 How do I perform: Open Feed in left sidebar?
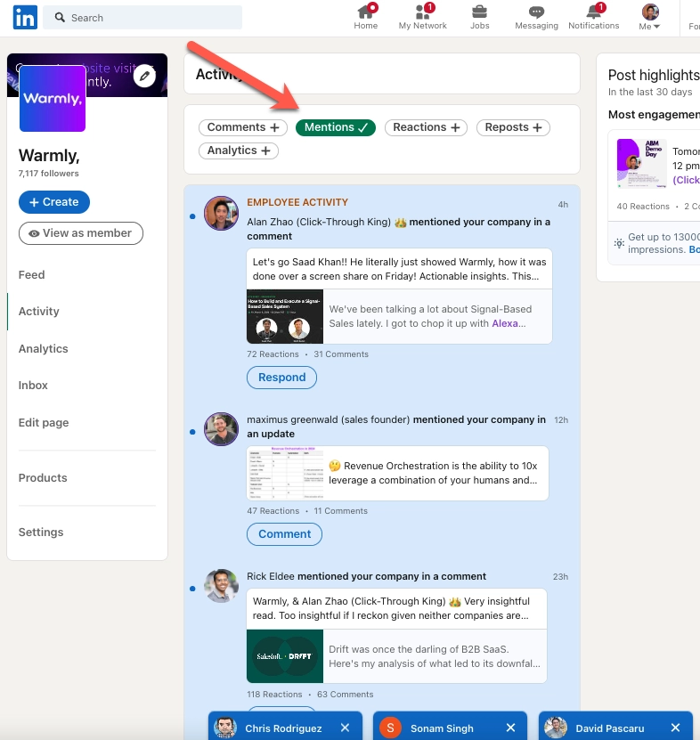point(32,274)
